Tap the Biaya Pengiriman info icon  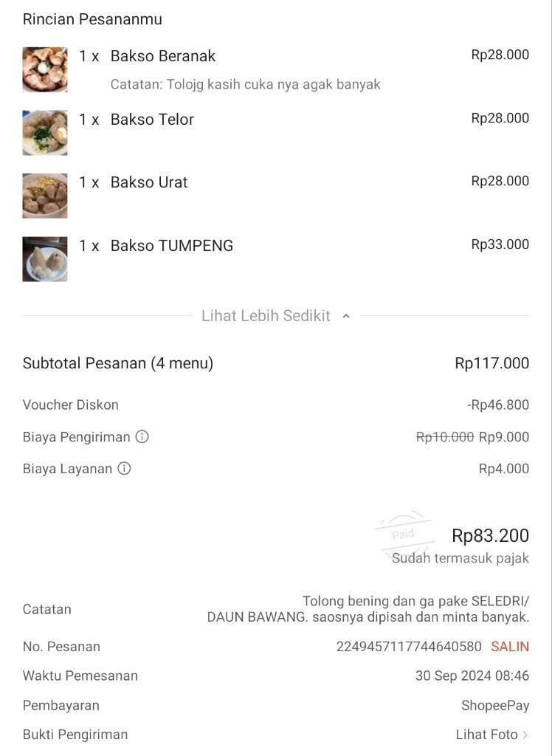[142, 436]
